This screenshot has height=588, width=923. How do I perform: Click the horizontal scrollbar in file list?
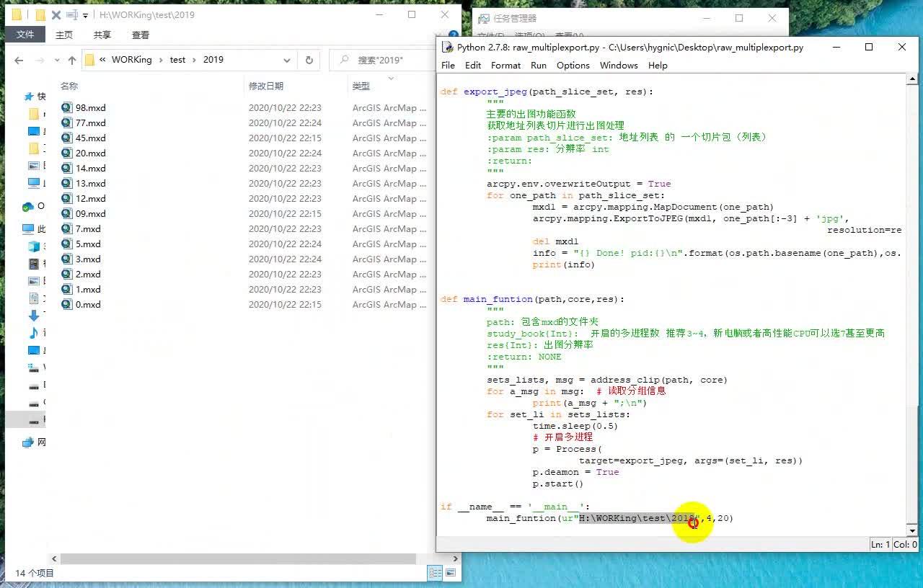pos(238,558)
